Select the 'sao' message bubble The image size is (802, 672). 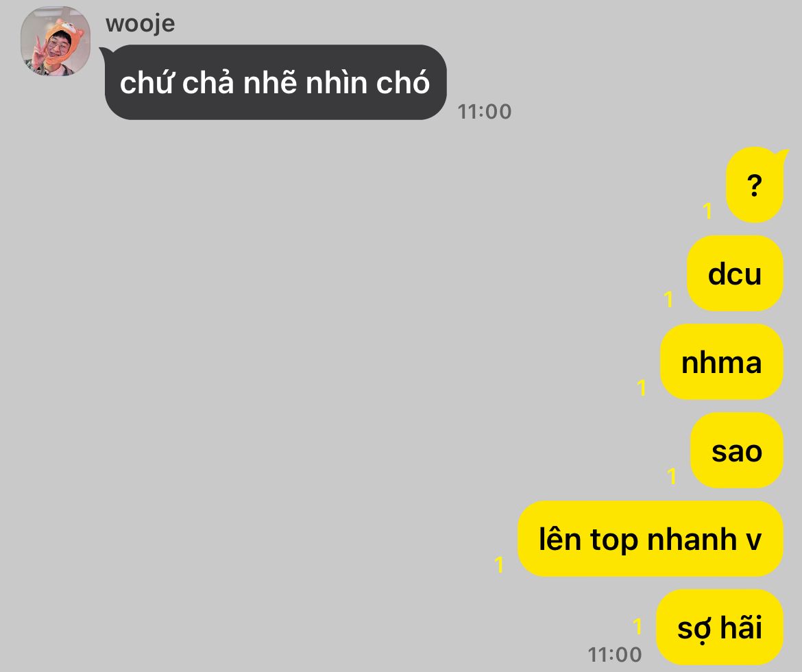tap(737, 451)
